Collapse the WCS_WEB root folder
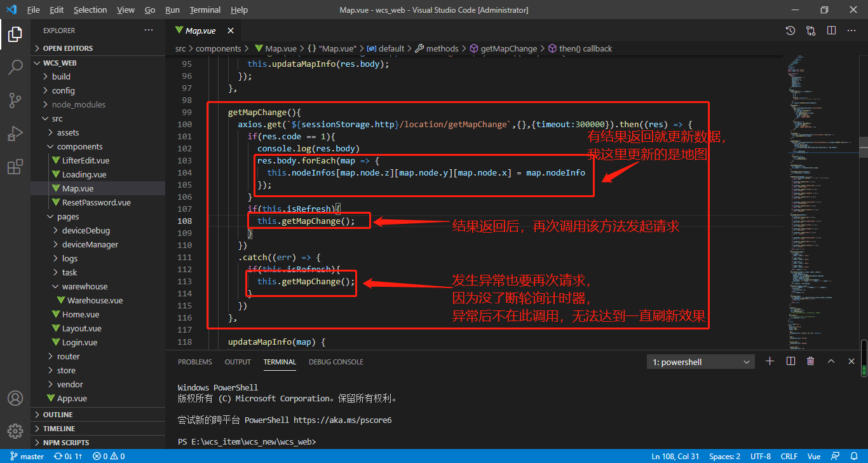 click(98, 63)
